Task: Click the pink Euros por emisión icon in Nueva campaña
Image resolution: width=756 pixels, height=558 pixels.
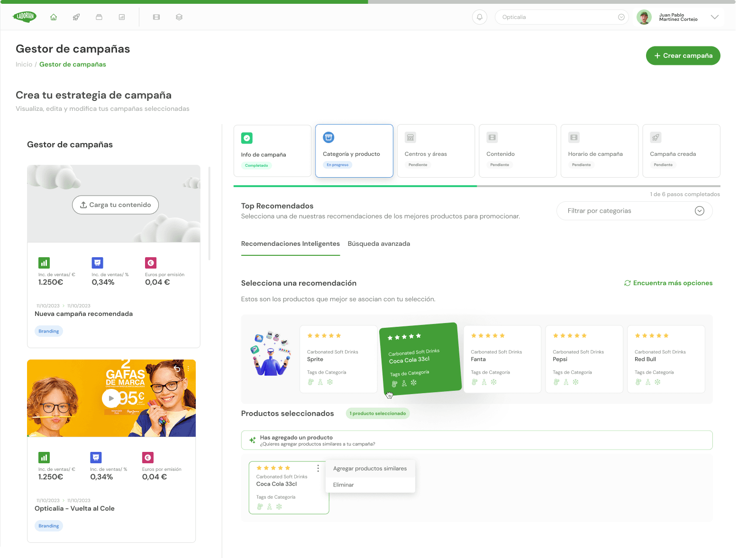Action: (151, 263)
